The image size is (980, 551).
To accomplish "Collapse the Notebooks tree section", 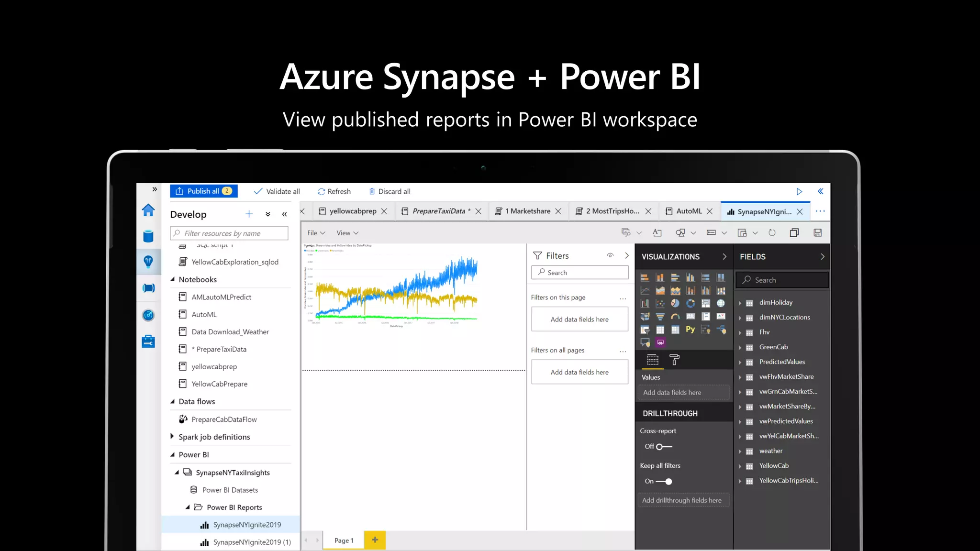I will click(173, 279).
